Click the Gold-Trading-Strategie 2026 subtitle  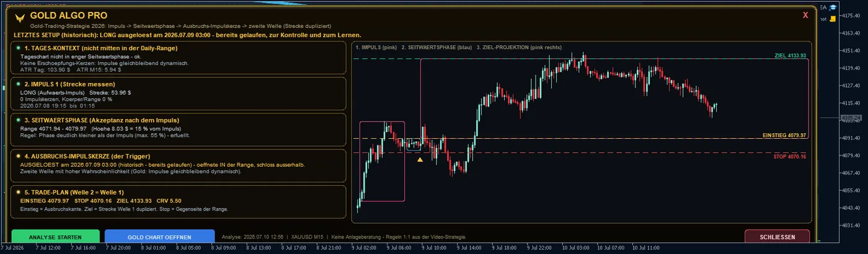180,26
